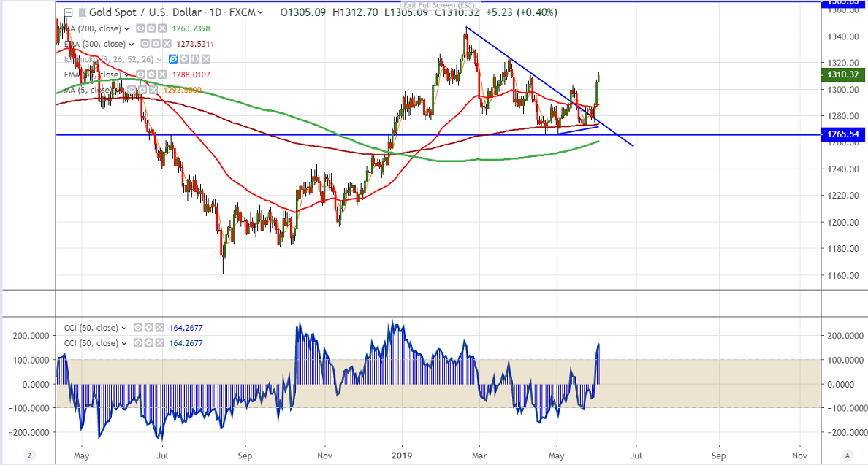Click the Gold Spot / U.S. Dollar title
Image resolution: width=868 pixels, height=465 pixels.
tap(145, 12)
